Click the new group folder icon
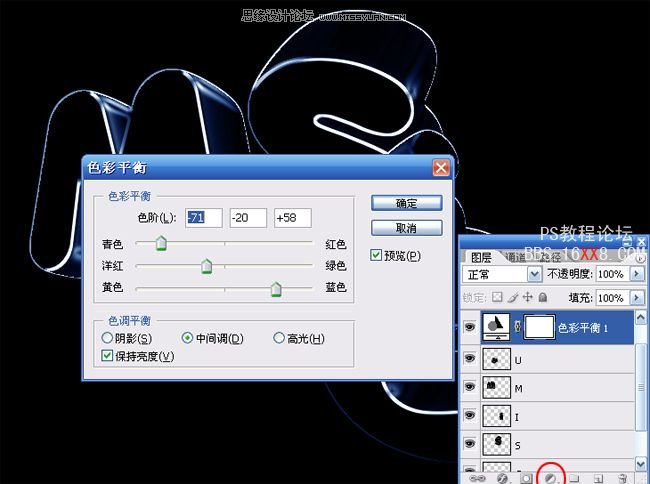 pos(574,478)
